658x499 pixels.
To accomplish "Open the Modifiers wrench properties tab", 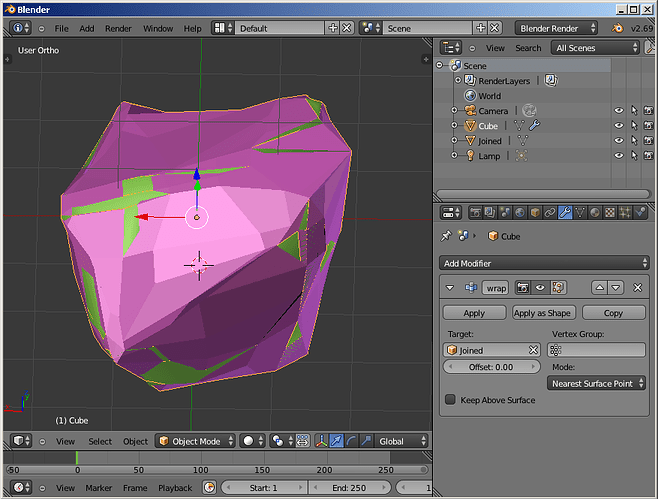I will 565,213.
